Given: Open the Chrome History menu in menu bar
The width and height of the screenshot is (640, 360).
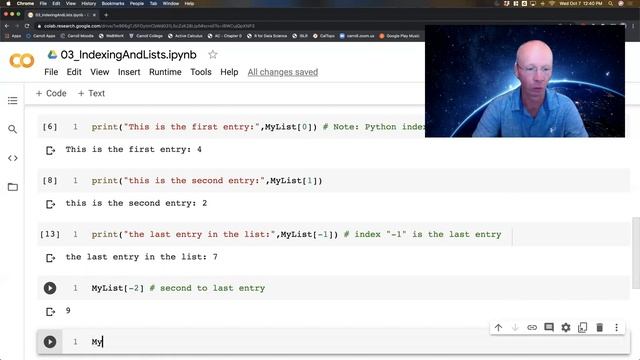Looking at the screenshot, I should point(89,3).
